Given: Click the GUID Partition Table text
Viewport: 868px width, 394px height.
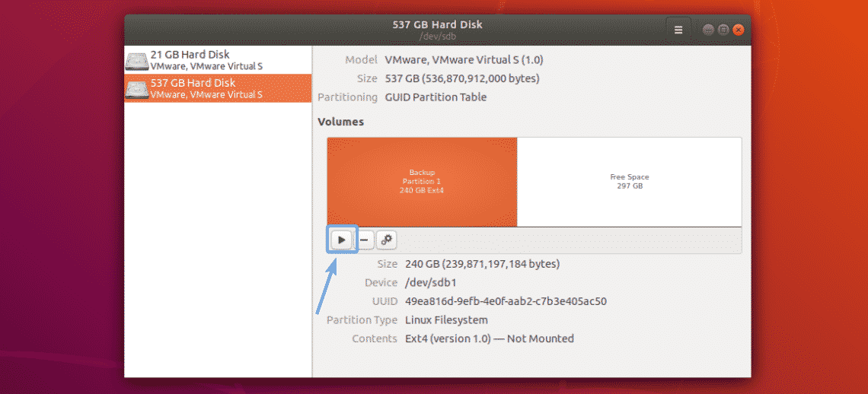Looking at the screenshot, I should click(436, 97).
